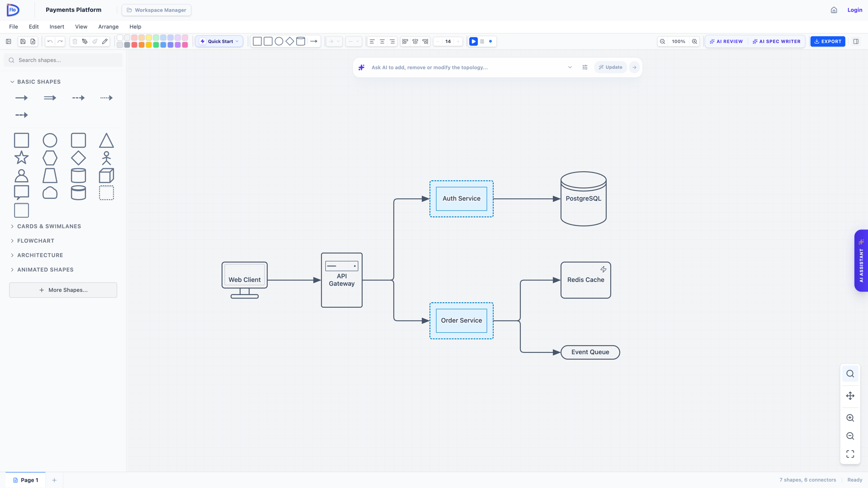The width and height of the screenshot is (868, 488).
Task: Open the File menu
Action: (14, 27)
